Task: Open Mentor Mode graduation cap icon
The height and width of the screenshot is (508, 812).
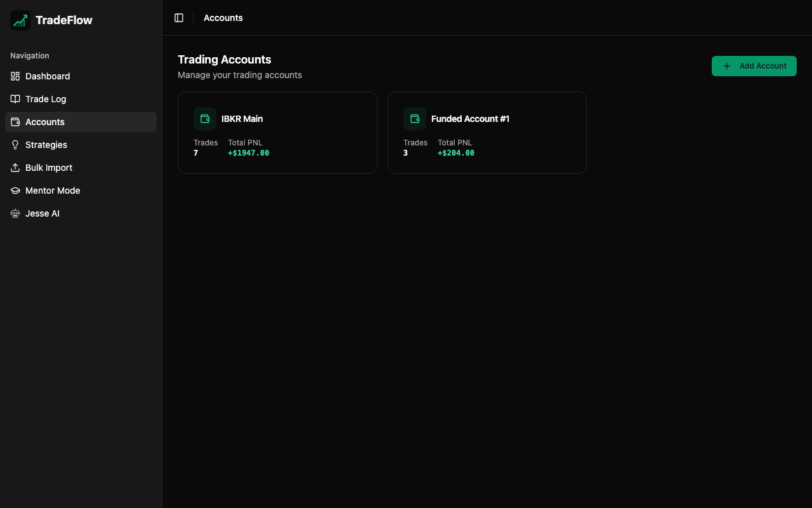Action: click(x=15, y=190)
